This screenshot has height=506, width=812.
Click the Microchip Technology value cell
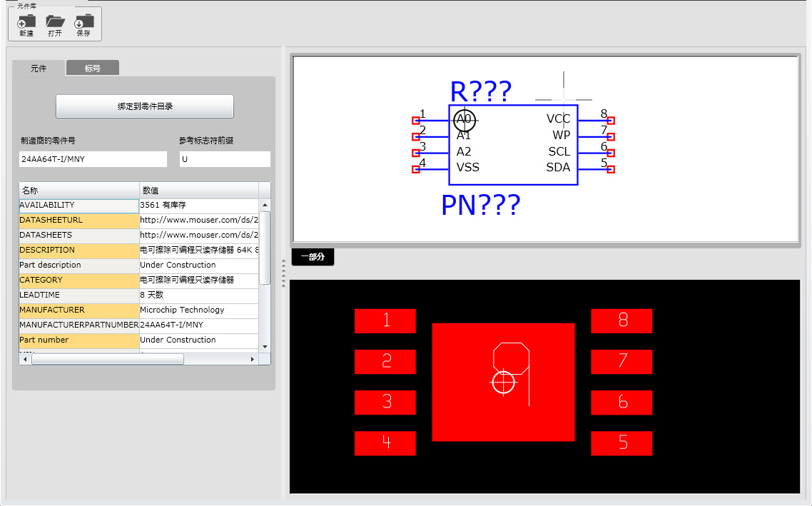click(199, 310)
